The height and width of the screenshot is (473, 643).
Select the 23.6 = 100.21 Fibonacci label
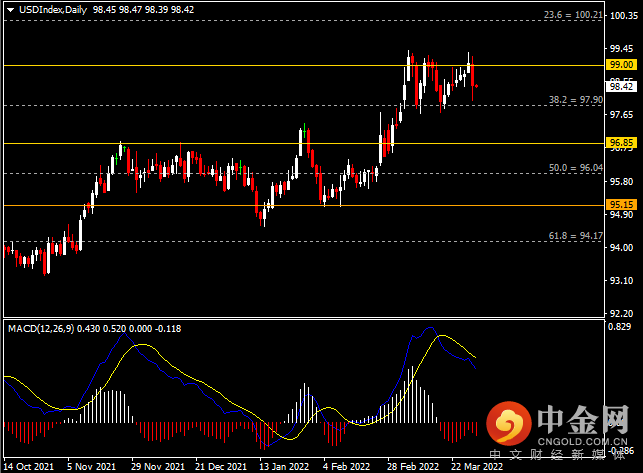click(x=573, y=15)
